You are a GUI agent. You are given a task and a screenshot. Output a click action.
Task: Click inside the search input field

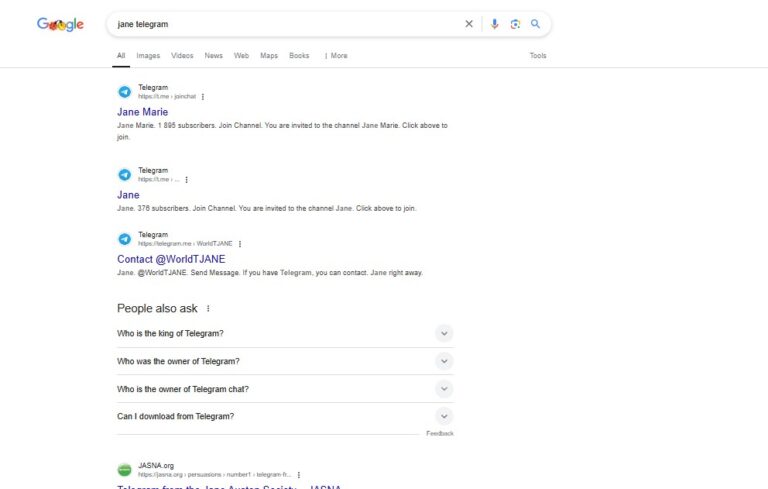[x=280, y=24]
